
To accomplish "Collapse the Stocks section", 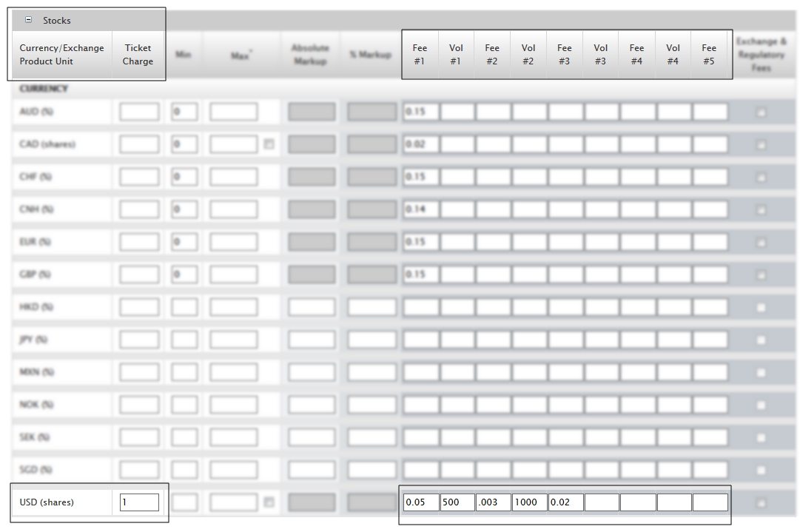I will point(29,20).
